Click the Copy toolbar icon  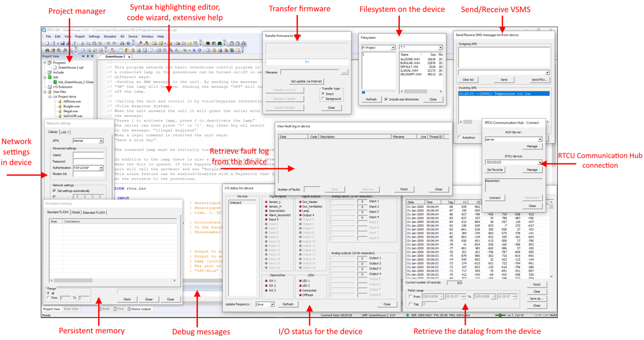coord(88,43)
